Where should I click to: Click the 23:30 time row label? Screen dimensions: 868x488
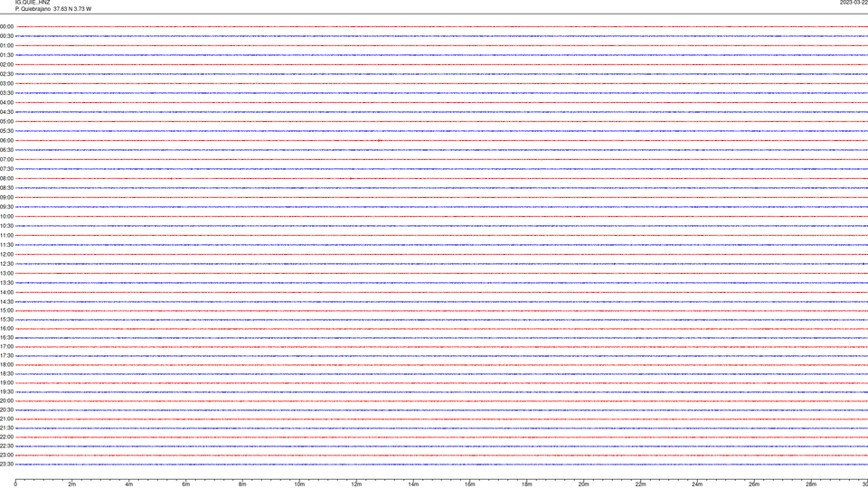[x=6, y=465]
